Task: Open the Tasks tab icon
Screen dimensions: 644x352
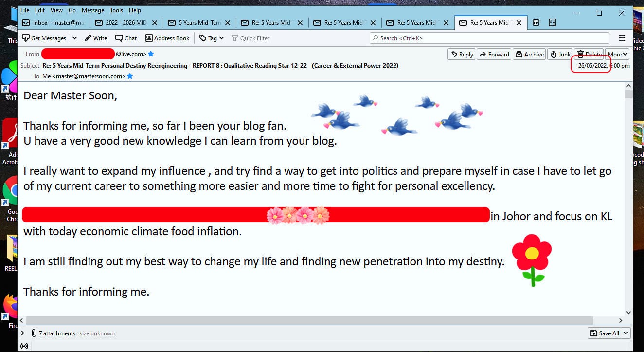Action: 552,22
